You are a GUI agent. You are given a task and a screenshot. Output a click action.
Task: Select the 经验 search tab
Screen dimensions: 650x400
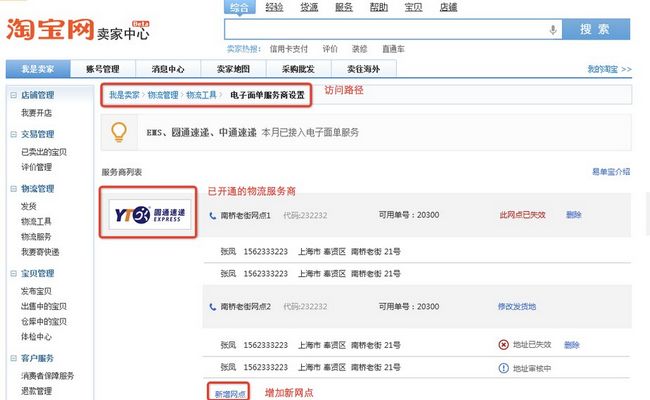click(274, 7)
